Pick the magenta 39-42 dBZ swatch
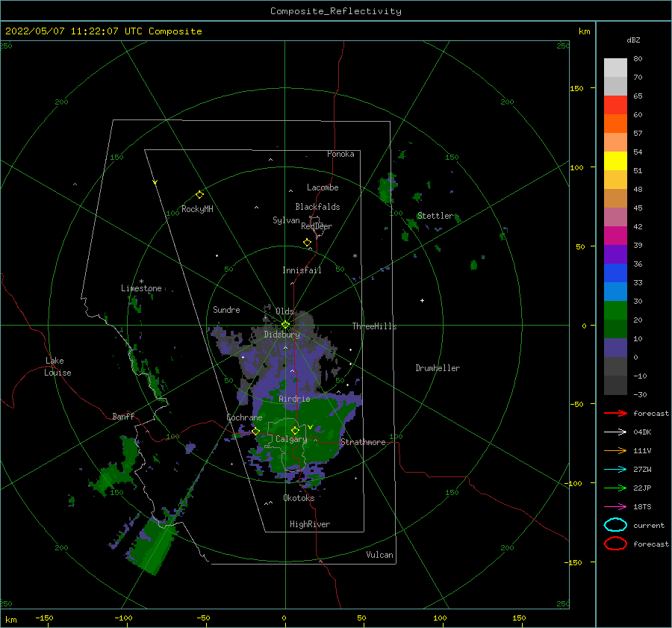This screenshot has width=672, height=628. tap(615, 236)
